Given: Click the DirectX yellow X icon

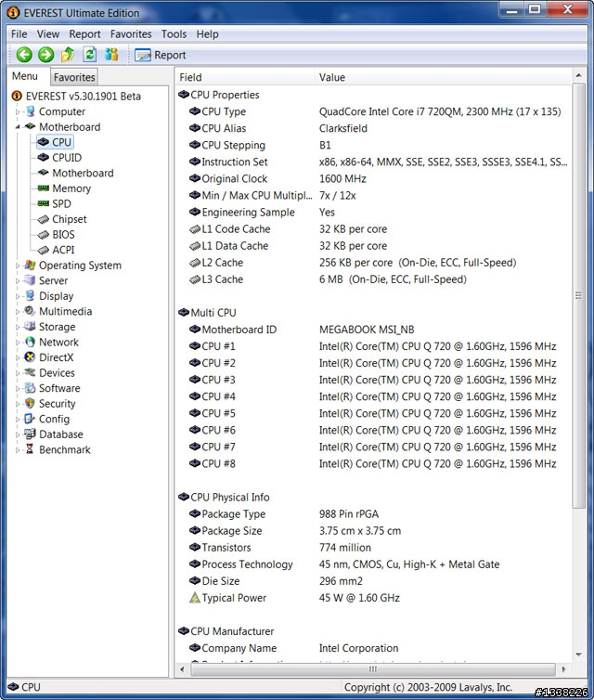Looking at the screenshot, I should click(x=30, y=357).
